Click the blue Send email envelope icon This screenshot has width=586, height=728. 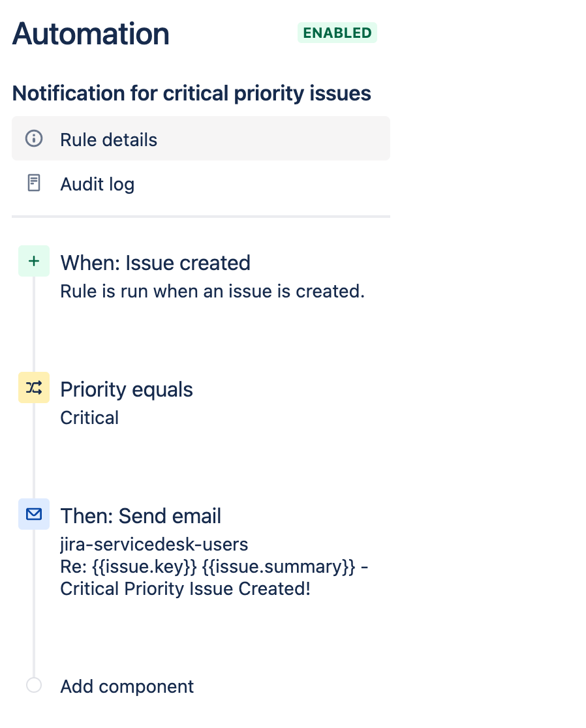pyautogui.click(x=33, y=514)
